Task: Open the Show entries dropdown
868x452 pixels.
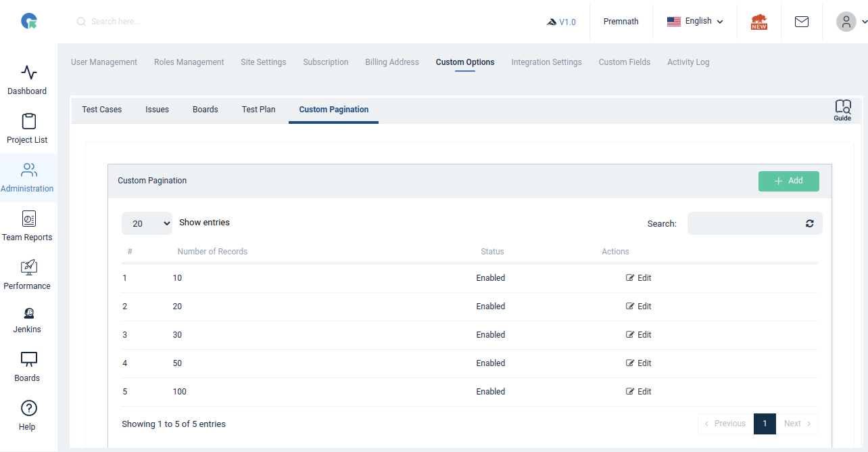Action: tap(147, 223)
